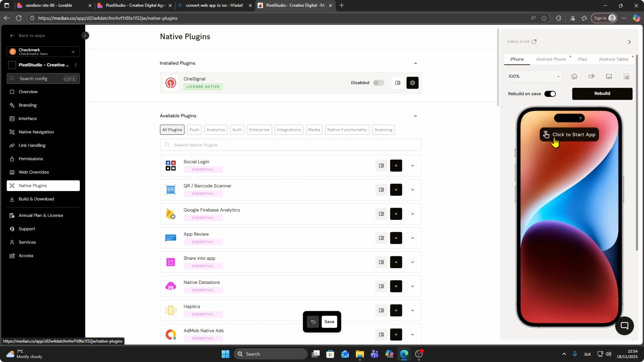Open Annual Plan & License page

click(43, 215)
